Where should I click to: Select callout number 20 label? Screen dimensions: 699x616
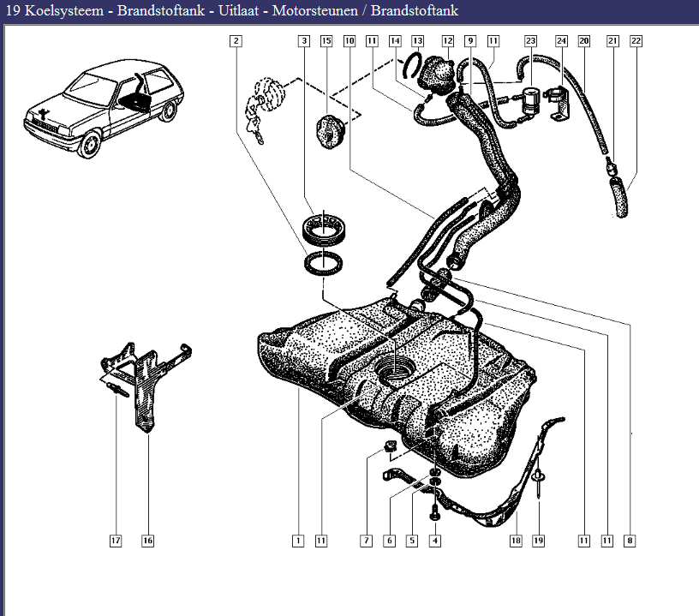click(584, 41)
